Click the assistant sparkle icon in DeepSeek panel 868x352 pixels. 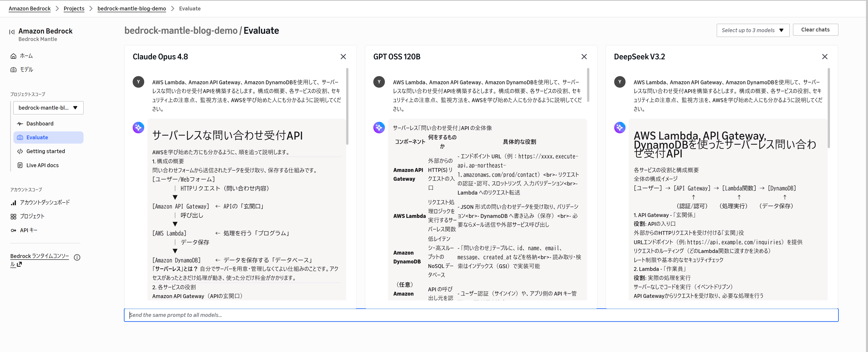click(619, 128)
